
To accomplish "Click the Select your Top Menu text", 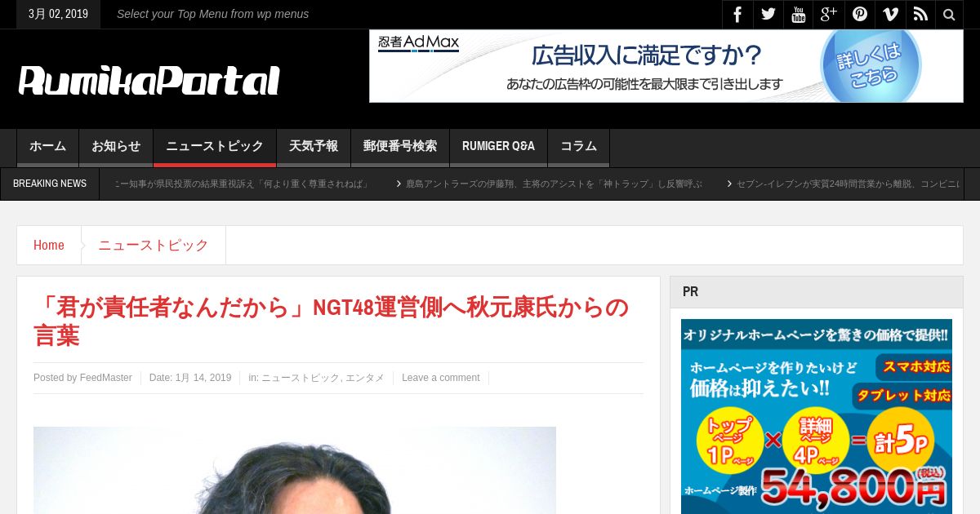I will [212, 14].
